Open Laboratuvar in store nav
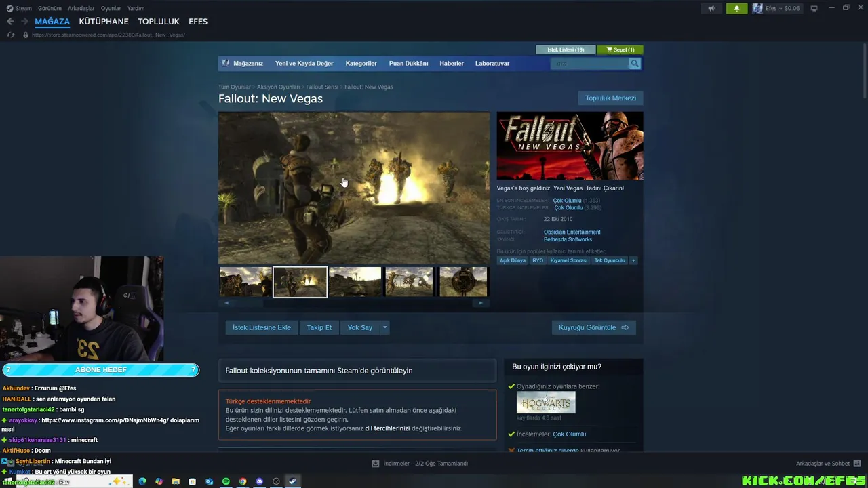Viewport: 868px width, 488px height. (x=492, y=63)
